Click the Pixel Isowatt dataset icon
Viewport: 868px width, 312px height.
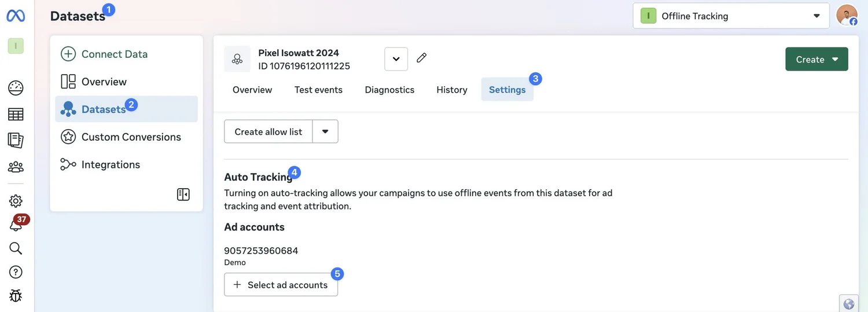point(237,59)
